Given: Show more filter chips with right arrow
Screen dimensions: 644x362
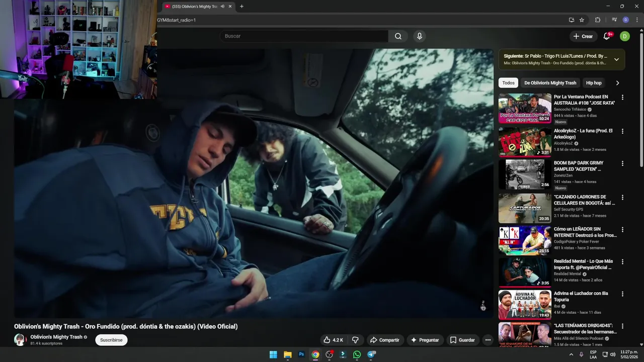Looking at the screenshot, I should pyautogui.click(x=617, y=83).
